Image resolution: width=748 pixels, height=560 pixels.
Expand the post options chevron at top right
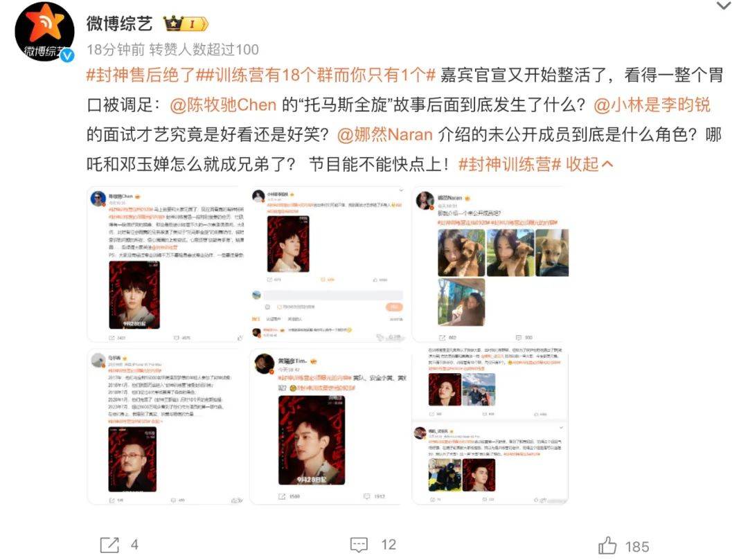724,6
